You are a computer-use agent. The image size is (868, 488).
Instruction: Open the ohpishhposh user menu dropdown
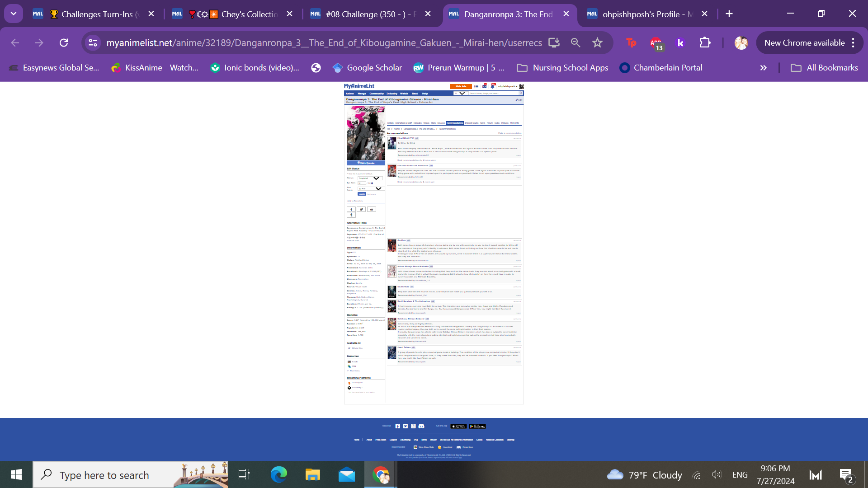pos(508,86)
